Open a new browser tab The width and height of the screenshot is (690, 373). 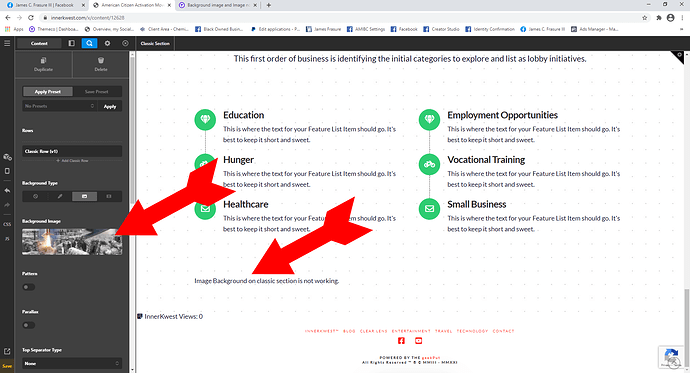[x=269, y=5]
